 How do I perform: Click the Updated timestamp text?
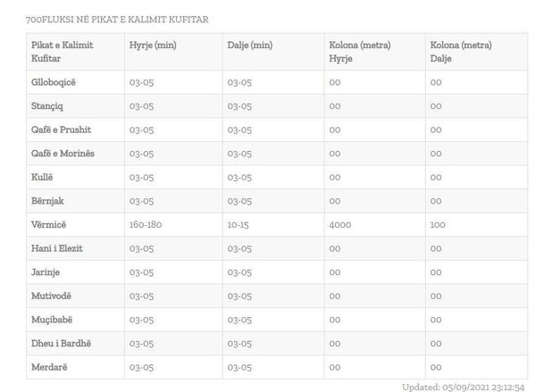463,388
